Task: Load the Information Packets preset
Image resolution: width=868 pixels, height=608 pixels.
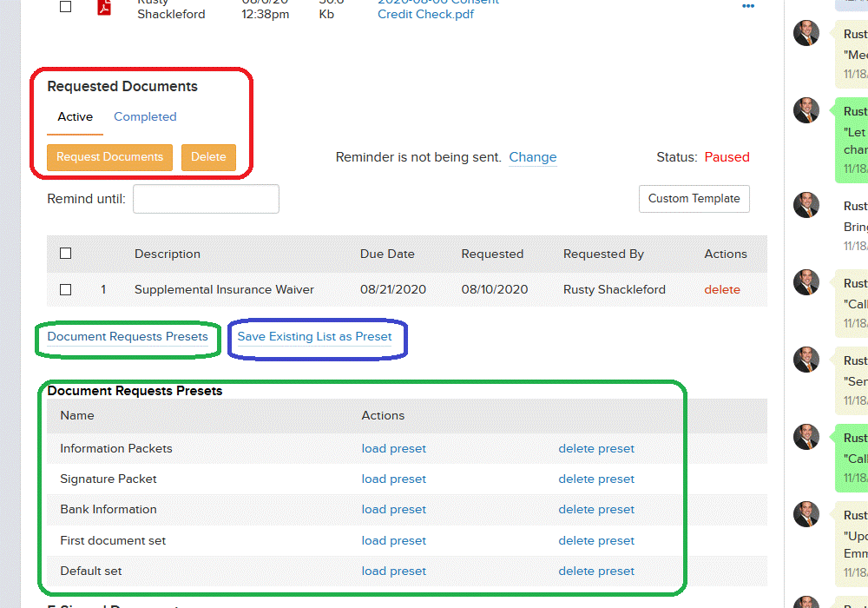Action: tap(393, 448)
